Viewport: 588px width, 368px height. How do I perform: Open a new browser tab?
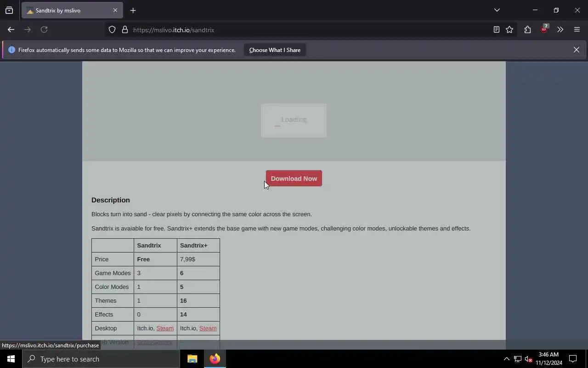click(x=133, y=10)
